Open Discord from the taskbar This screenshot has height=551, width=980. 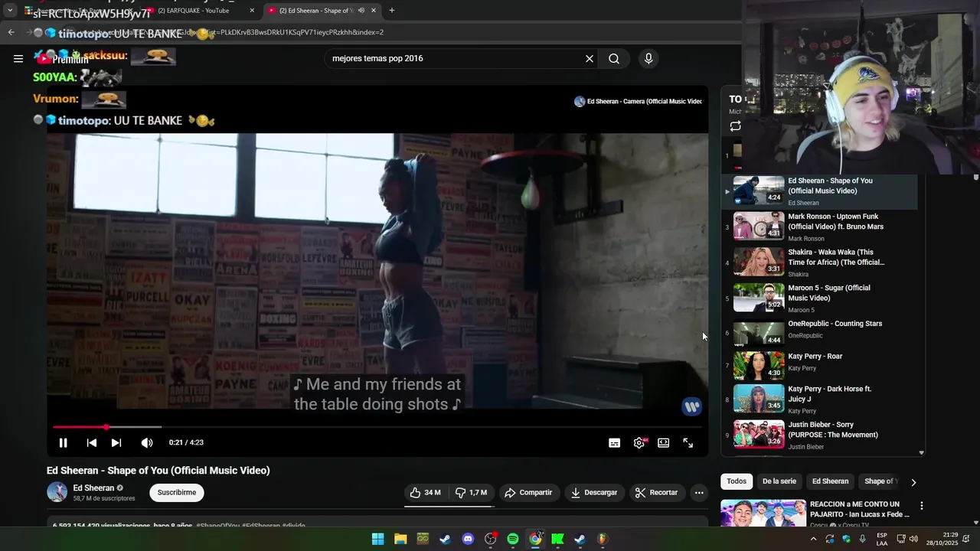pyautogui.click(x=468, y=539)
